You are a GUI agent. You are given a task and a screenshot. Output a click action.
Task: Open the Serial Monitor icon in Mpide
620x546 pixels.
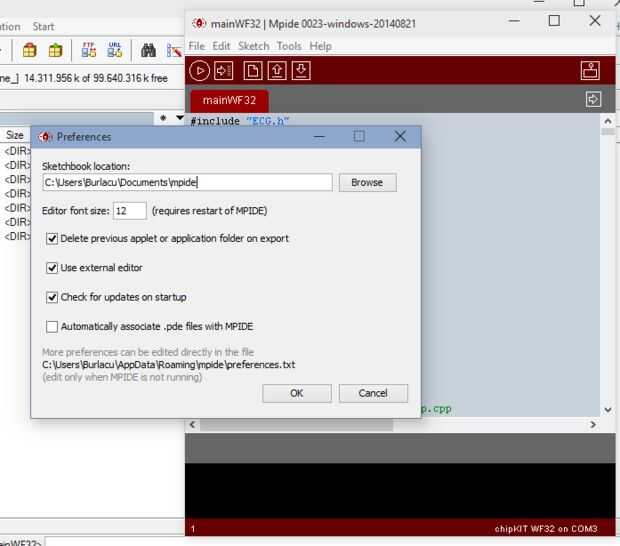click(590, 71)
